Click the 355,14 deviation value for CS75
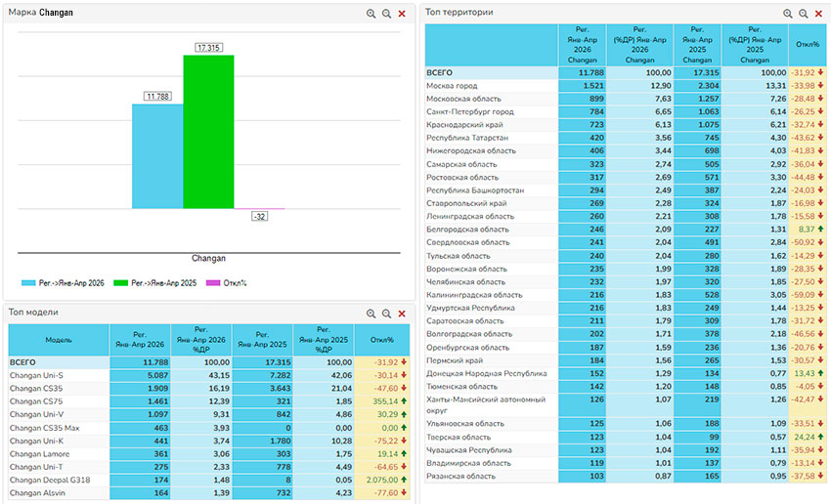Viewport: 831px width, 504px height. point(385,401)
